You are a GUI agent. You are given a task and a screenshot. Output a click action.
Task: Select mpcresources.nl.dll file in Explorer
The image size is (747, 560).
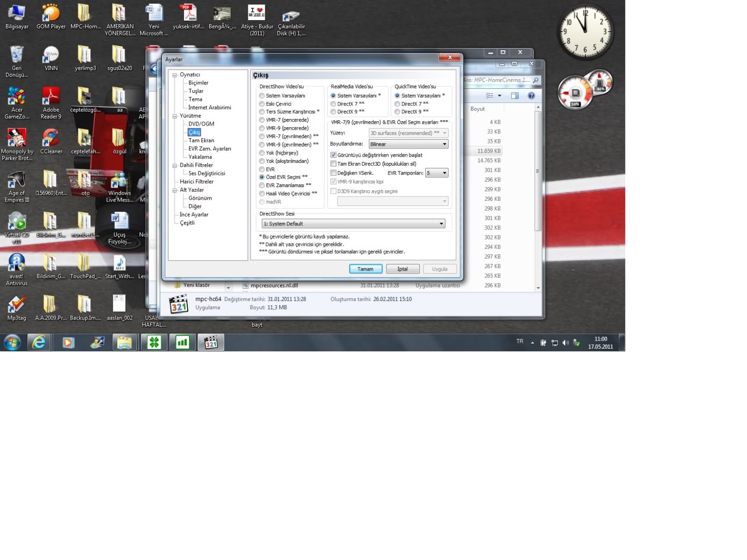[274, 286]
